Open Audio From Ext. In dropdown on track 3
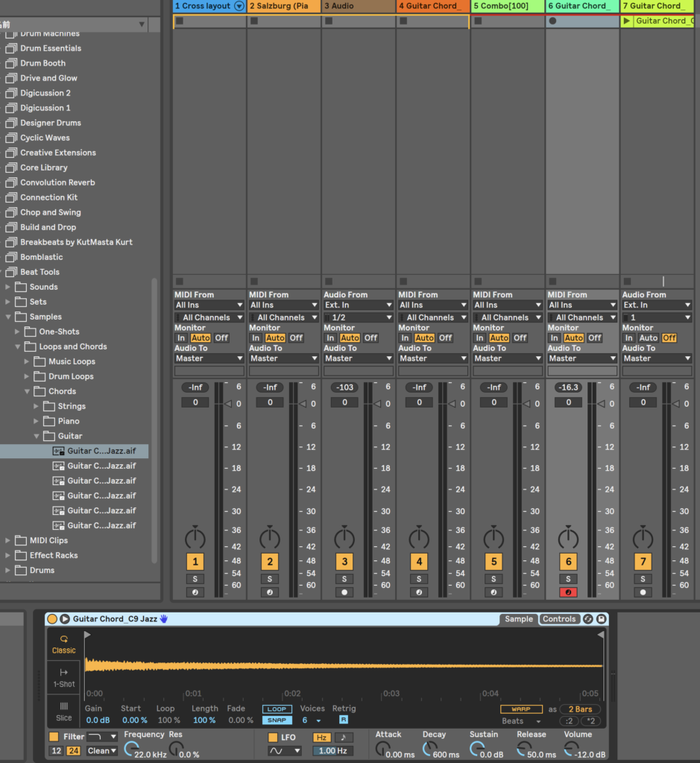 coord(358,305)
